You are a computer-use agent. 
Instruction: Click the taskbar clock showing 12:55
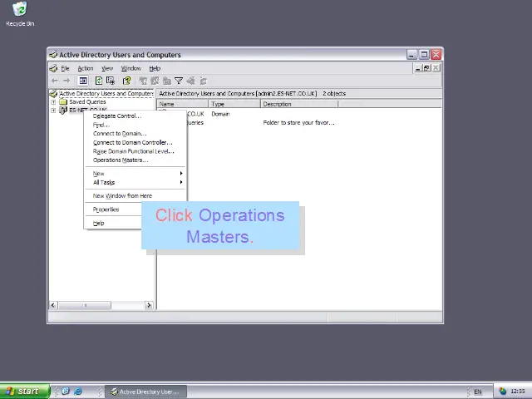tap(518, 392)
